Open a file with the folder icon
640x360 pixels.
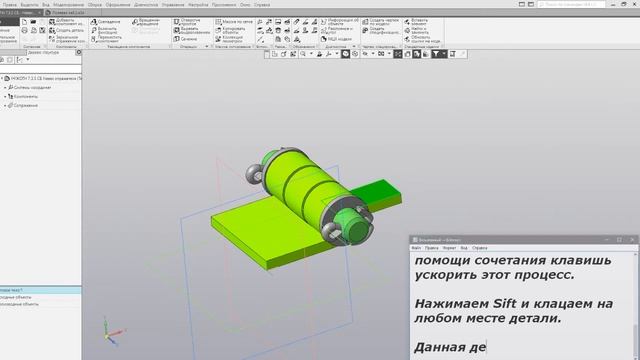[x=33, y=22]
